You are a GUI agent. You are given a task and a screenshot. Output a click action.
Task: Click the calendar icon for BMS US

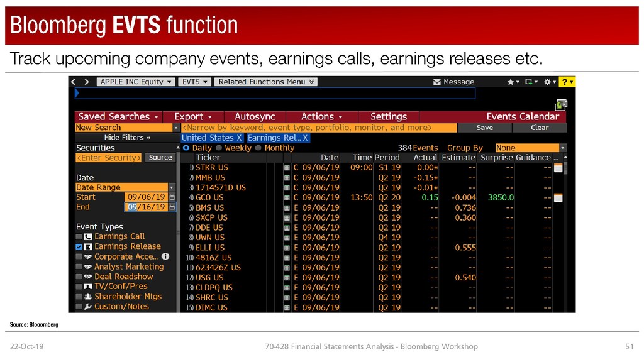click(x=287, y=207)
